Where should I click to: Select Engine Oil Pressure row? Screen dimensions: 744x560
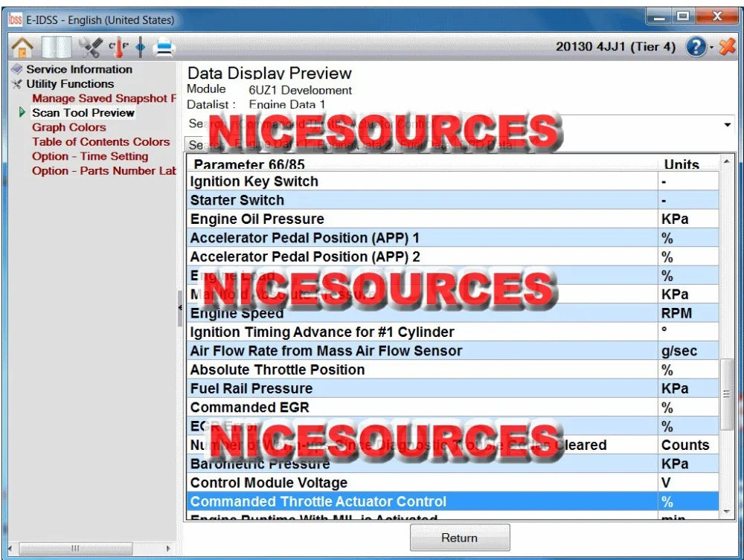pyautogui.click(x=453, y=219)
